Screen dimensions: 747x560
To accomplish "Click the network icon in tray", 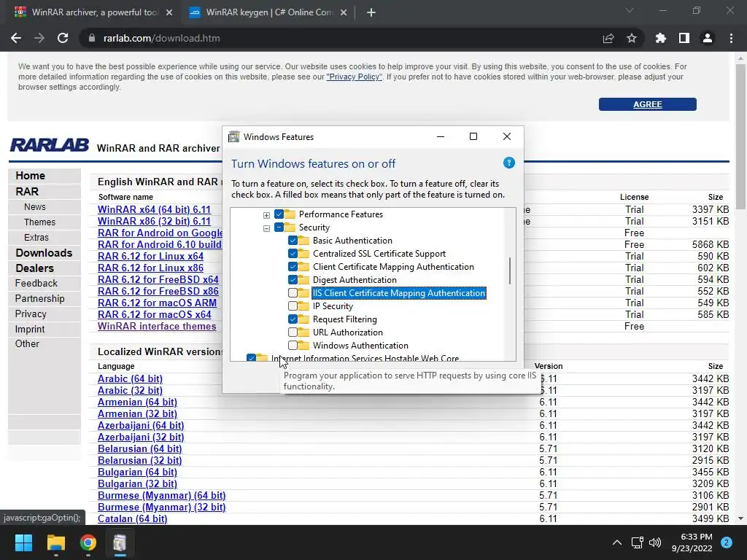I will pyautogui.click(x=637, y=542).
